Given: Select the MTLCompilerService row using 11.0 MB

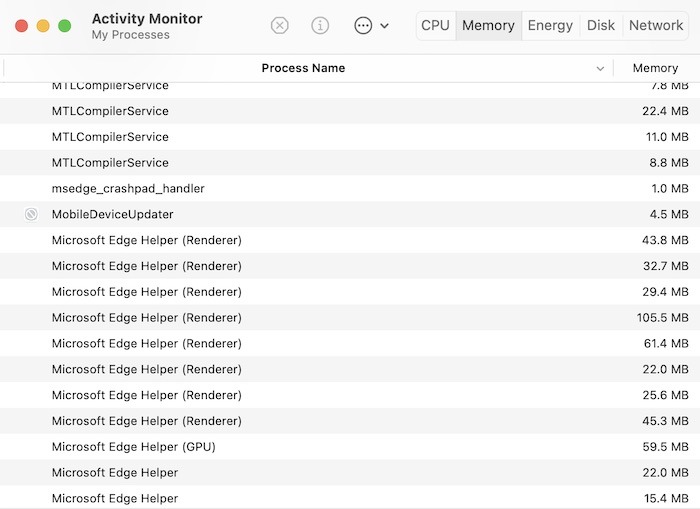Looking at the screenshot, I should (350, 137).
